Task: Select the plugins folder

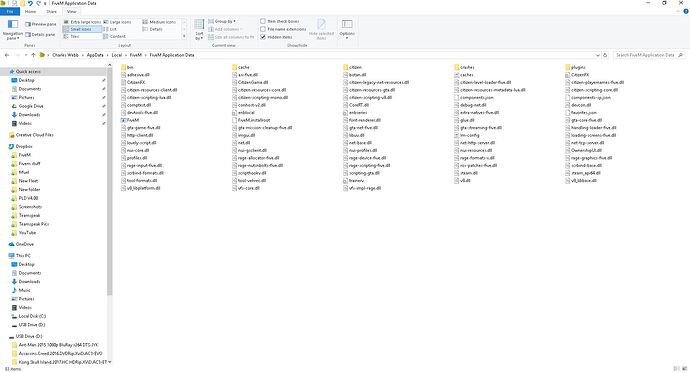Action: pos(575,67)
